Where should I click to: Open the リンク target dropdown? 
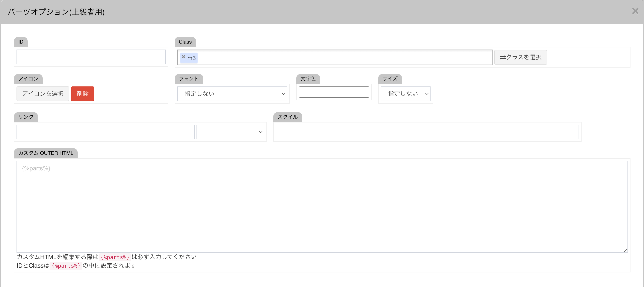pos(230,132)
